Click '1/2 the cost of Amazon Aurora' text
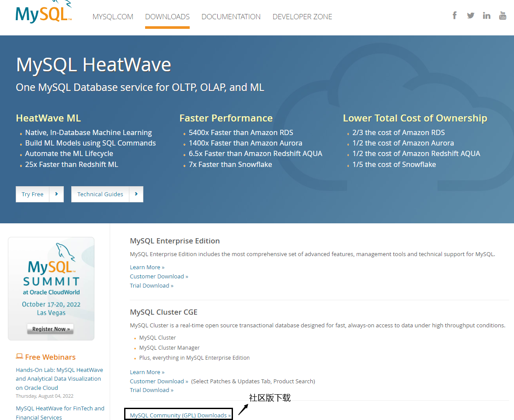 coord(403,143)
